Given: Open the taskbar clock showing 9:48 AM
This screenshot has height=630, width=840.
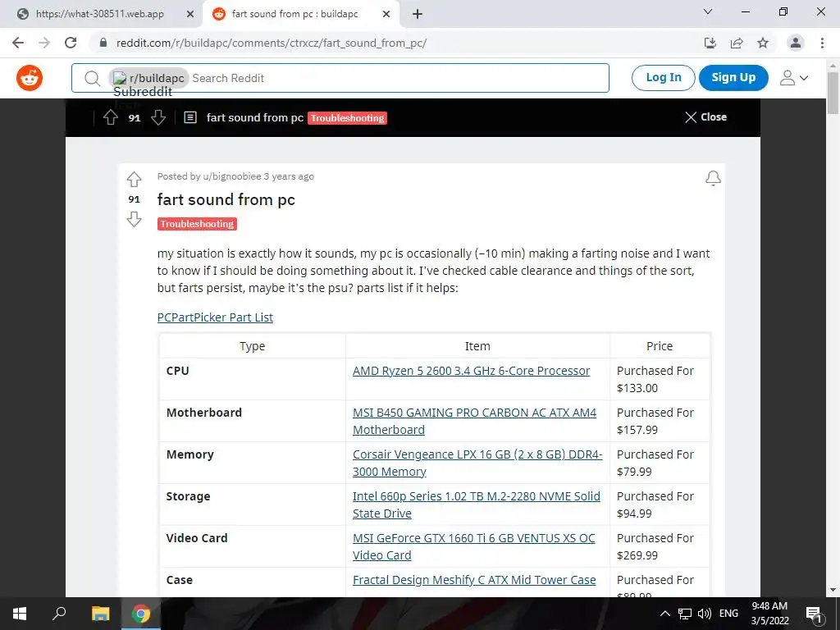Looking at the screenshot, I should pyautogui.click(x=769, y=614).
